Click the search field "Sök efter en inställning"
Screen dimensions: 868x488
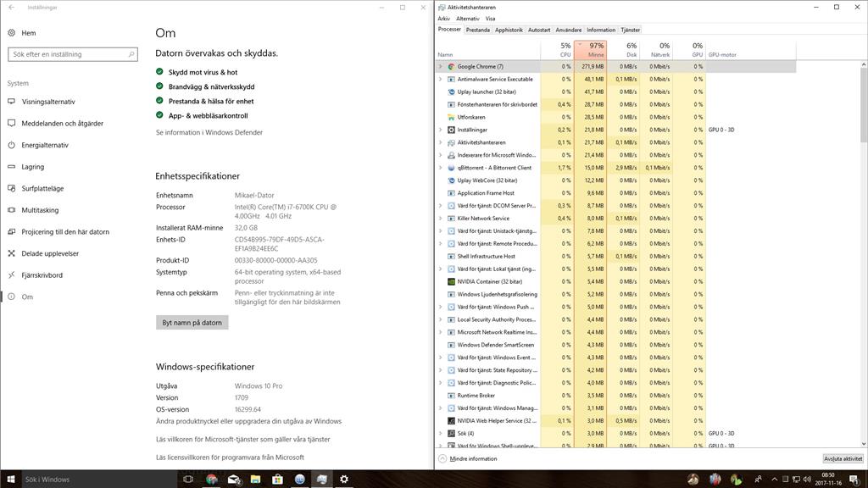(x=73, y=54)
